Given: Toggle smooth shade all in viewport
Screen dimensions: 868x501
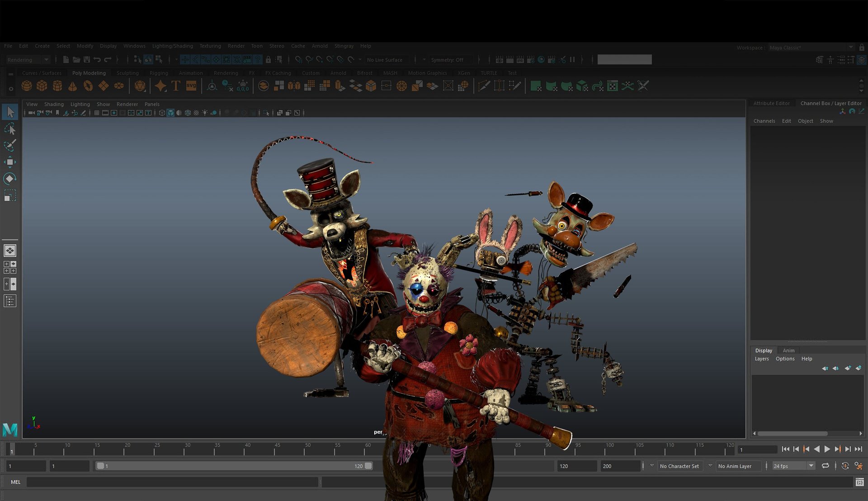Looking at the screenshot, I should tap(170, 113).
